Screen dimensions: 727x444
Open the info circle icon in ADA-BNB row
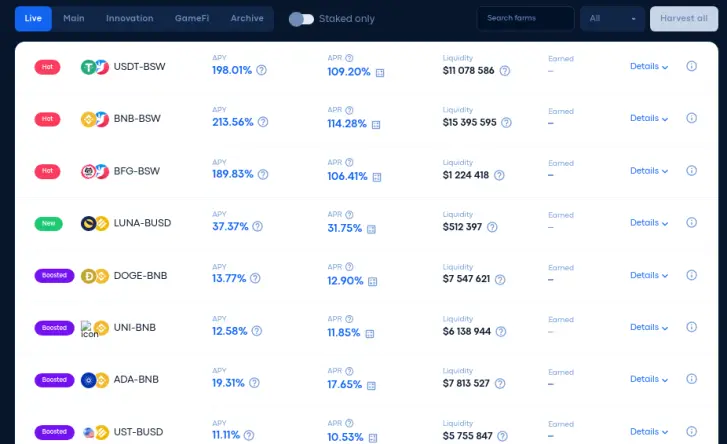[691, 379]
